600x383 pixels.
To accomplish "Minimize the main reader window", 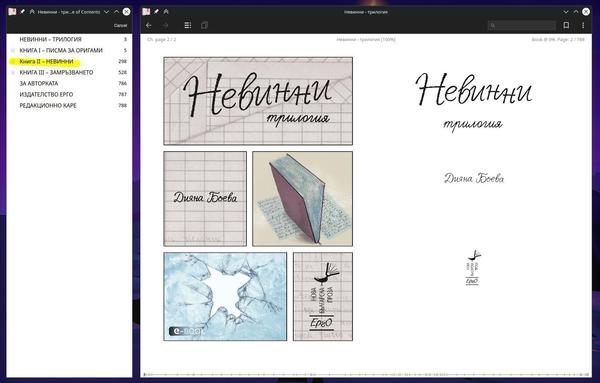I will pos(566,12).
